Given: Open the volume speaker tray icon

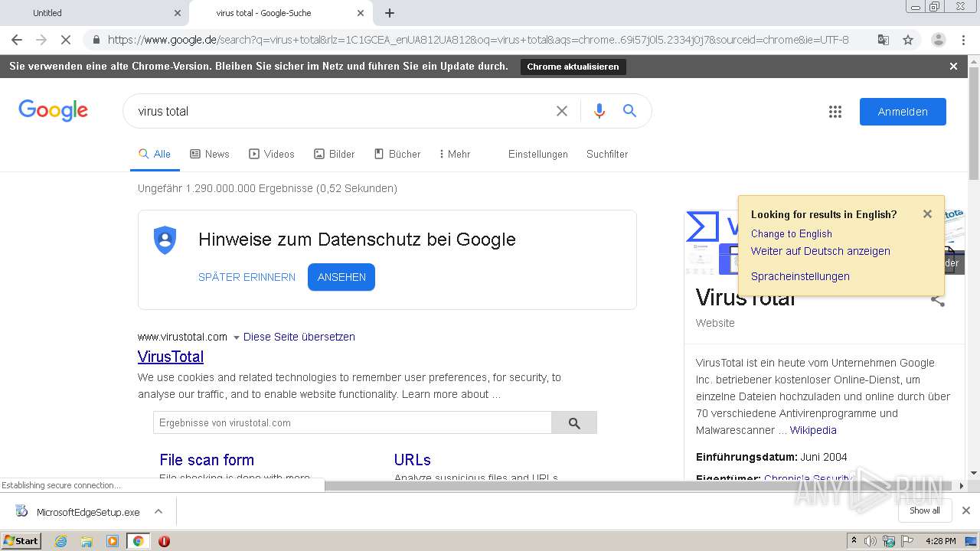Looking at the screenshot, I should tap(871, 541).
